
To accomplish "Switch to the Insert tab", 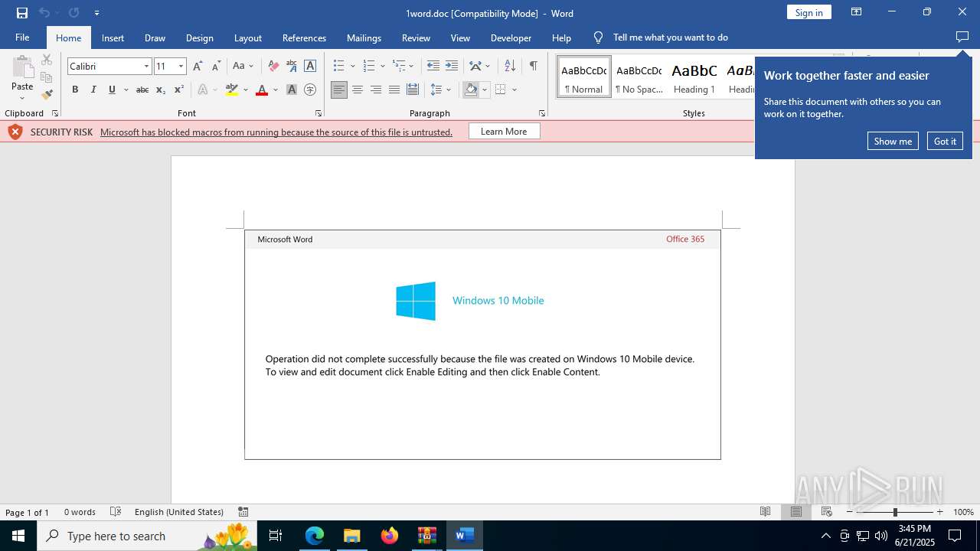I will click(x=113, y=37).
